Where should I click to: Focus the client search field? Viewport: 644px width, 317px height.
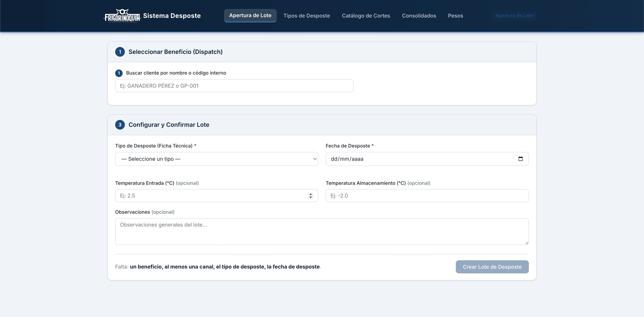pos(234,86)
